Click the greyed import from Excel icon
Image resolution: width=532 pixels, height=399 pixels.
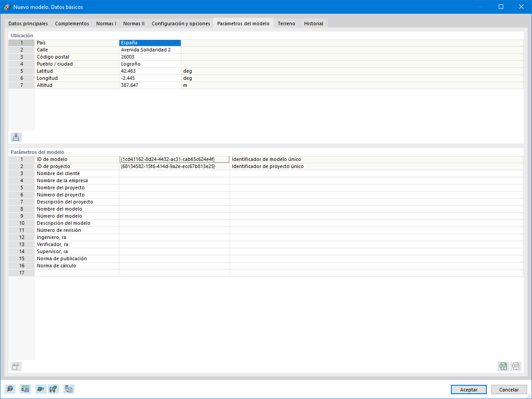(516, 366)
